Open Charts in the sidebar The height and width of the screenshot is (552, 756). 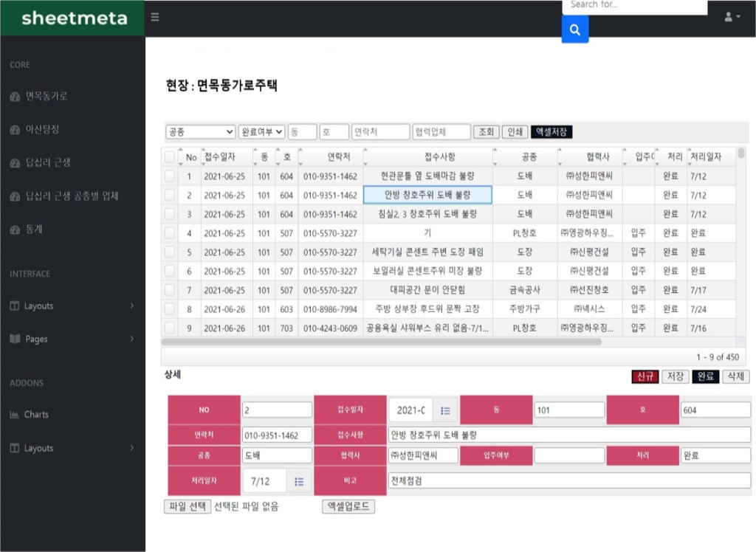point(36,415)
